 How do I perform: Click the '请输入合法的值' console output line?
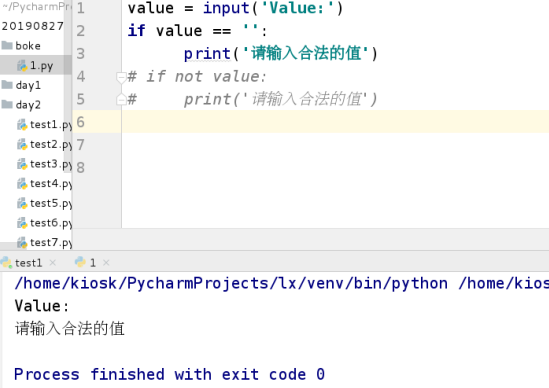click(70, 329)
